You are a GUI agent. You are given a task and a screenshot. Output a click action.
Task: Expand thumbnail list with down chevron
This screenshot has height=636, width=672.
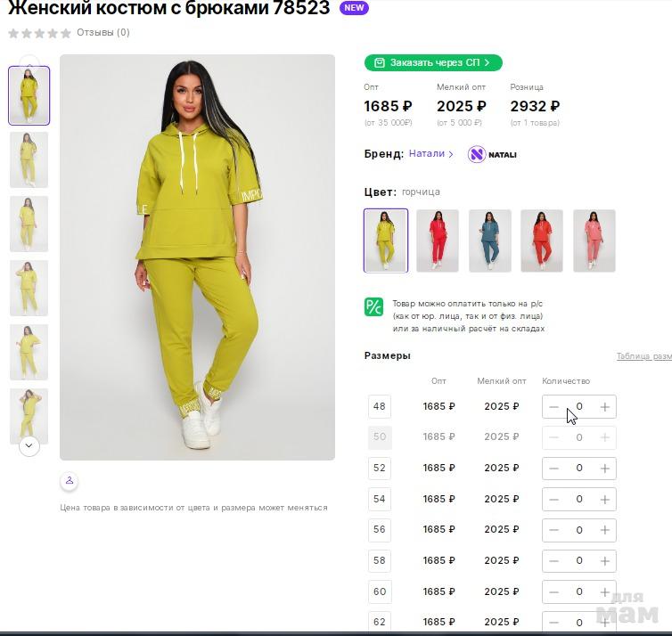pyautogui.click(x=29, y=446)
